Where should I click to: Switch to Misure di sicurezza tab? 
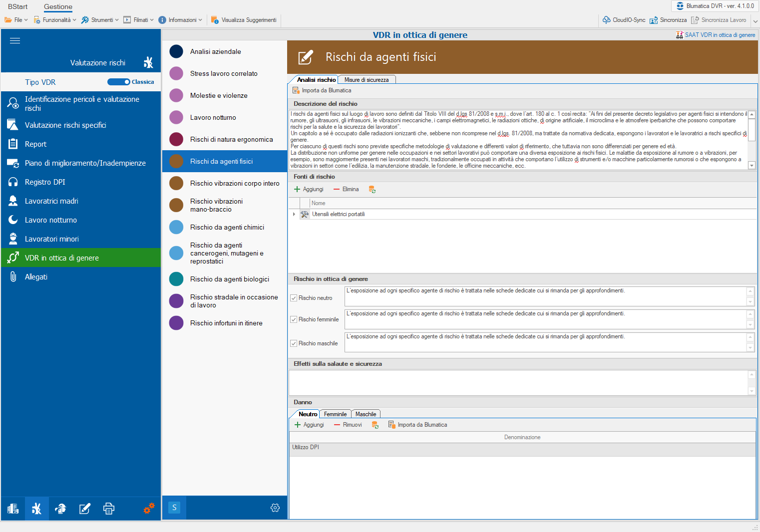pyautogui.click(x=367, y=80)
